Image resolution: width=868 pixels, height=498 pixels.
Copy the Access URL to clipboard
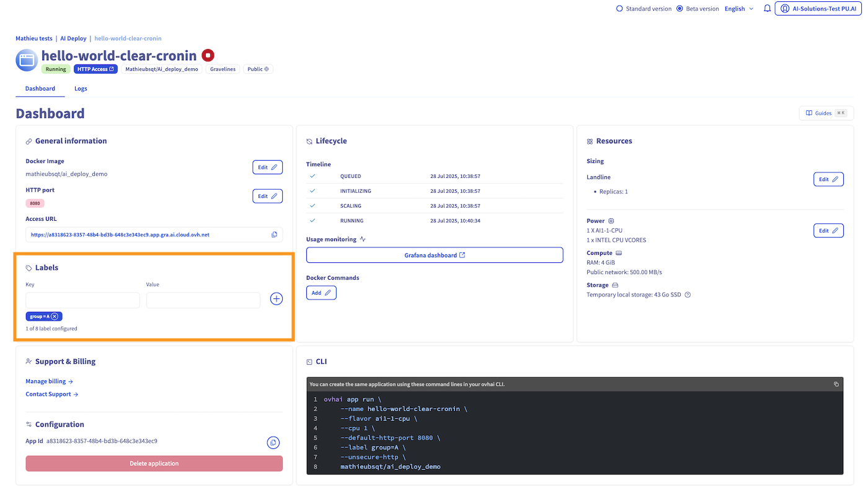tap(273, 234)
